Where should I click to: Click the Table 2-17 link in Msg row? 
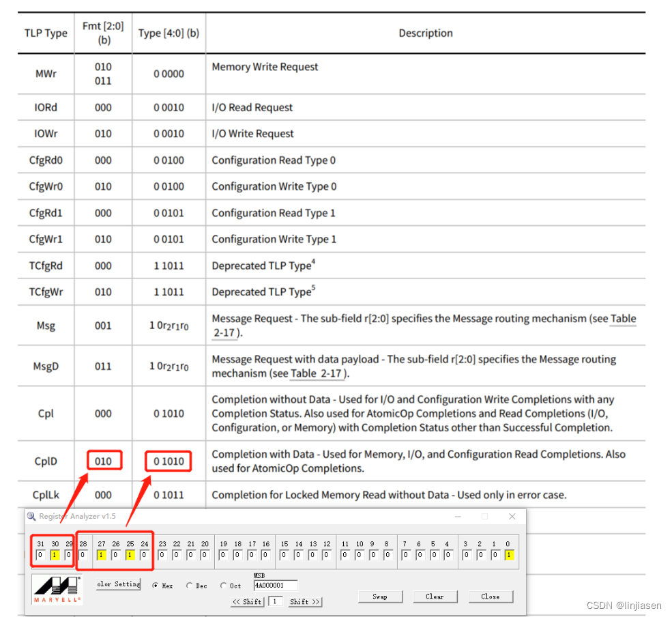(x=623, y=319)
